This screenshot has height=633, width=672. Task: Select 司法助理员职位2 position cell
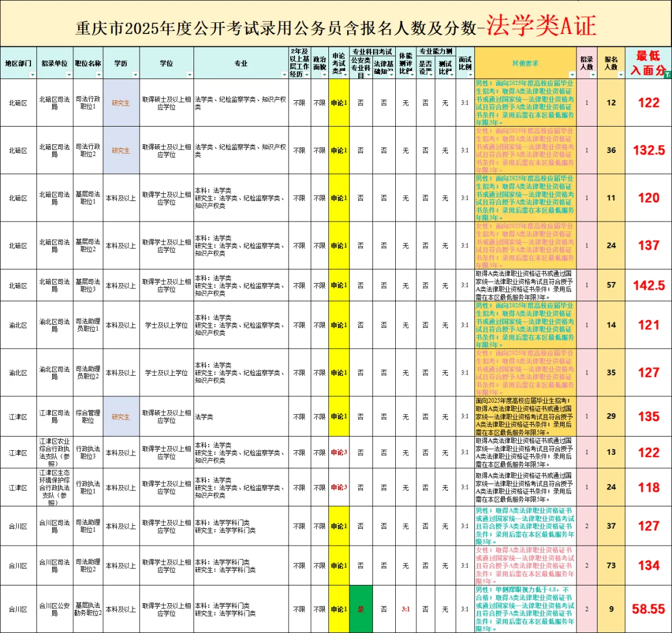pyautogui.click(x=88, y=373)
